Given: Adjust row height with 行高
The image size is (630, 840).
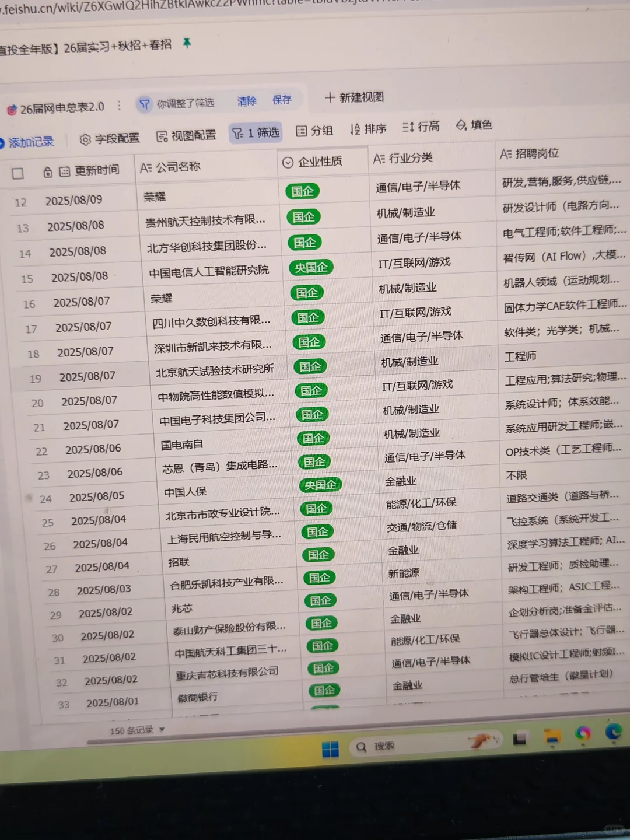Looking at the screenshot, I should pyautogui.click(x=421, y=127).
